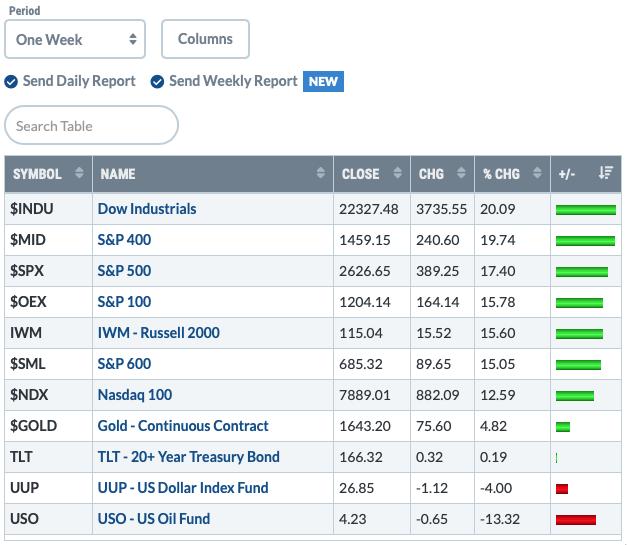Click the NEW badge next to Weekly Report

(323, 82)
